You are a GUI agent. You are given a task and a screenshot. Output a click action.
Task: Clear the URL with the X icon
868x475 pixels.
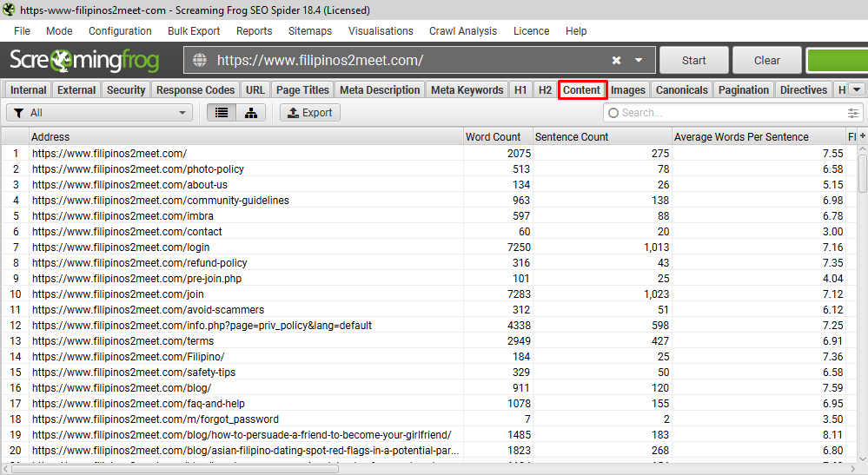[x=616, y=60]
